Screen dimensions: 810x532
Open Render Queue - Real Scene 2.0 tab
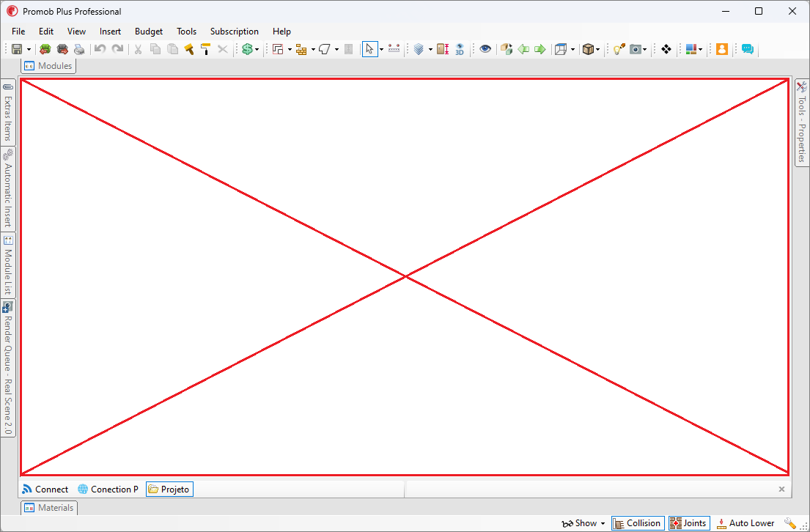[8, 369]
